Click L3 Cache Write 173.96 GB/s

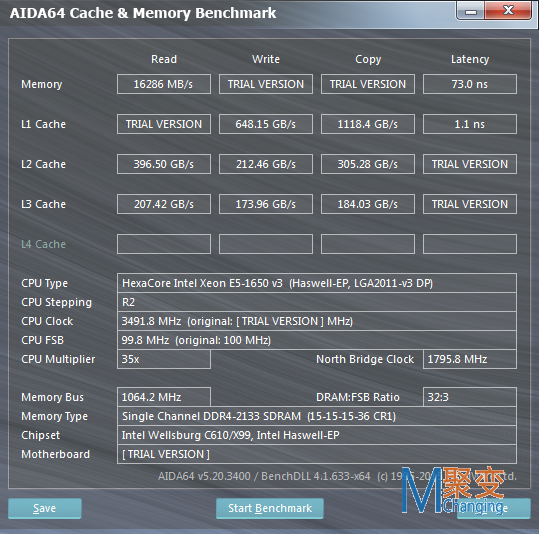click(x=266, y=204)
